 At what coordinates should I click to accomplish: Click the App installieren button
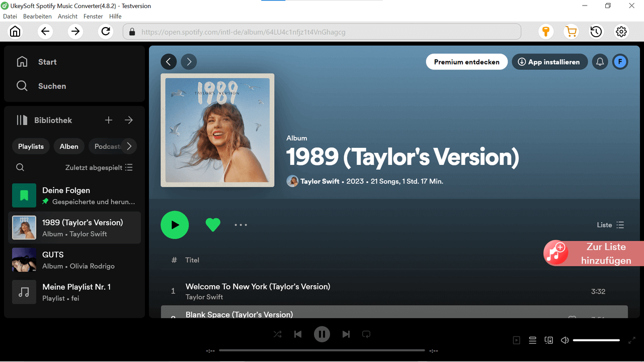(550, 62)
